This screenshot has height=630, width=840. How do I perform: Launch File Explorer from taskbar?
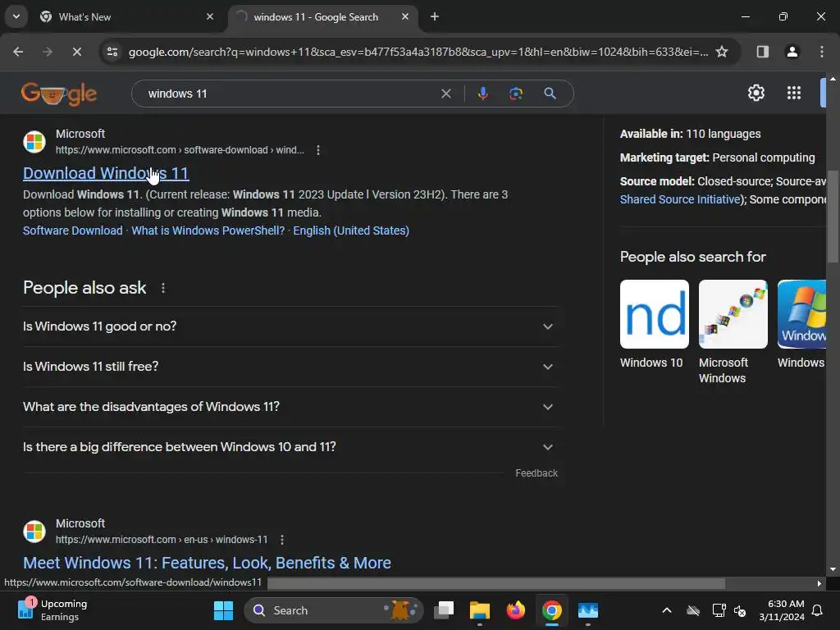click(479, 610)
